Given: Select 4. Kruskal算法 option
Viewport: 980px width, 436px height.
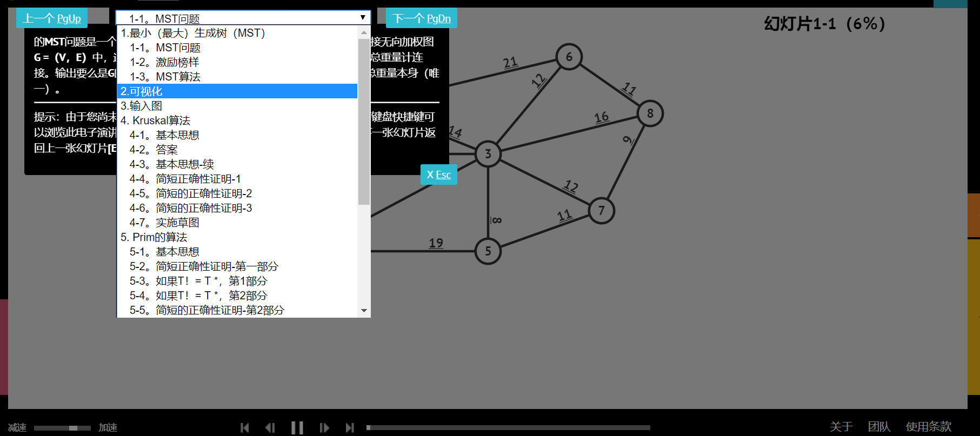Looking at the screenshot, I should coord(237,120).
